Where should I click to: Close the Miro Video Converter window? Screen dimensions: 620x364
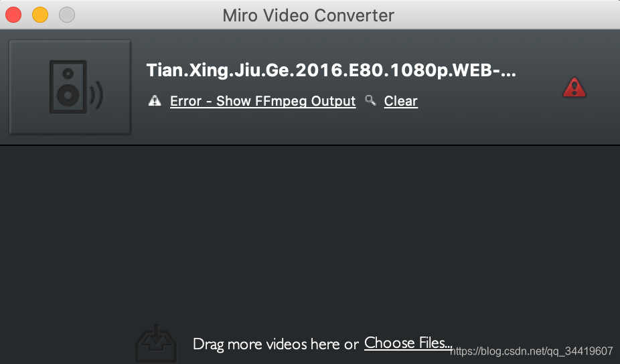point(13,15)
